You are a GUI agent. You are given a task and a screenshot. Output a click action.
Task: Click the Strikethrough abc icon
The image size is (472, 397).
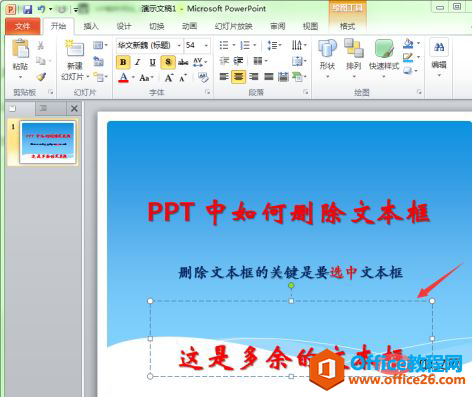[183, 62]
